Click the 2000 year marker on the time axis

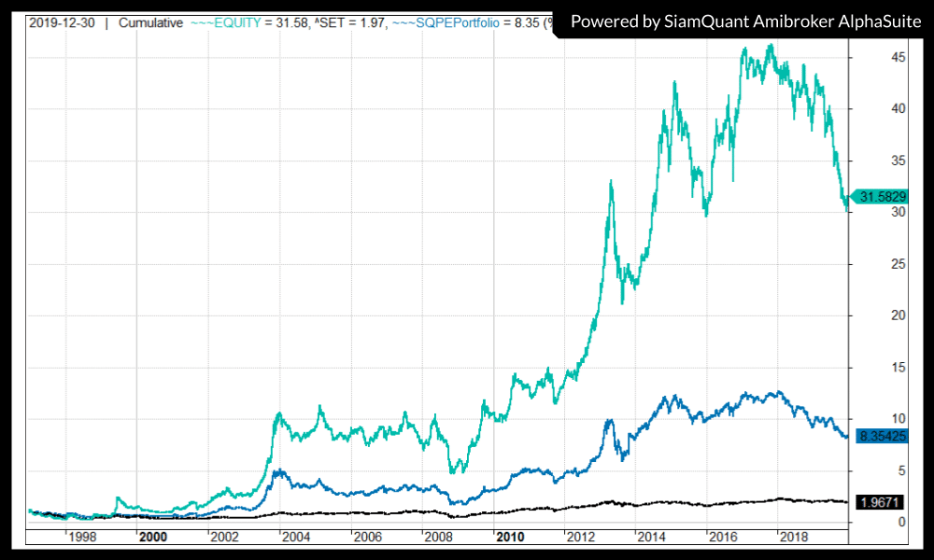pos(152,537)
